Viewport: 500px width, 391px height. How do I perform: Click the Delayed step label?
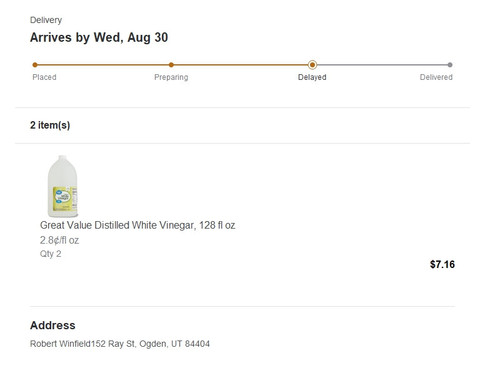click(x=312, y=77)
